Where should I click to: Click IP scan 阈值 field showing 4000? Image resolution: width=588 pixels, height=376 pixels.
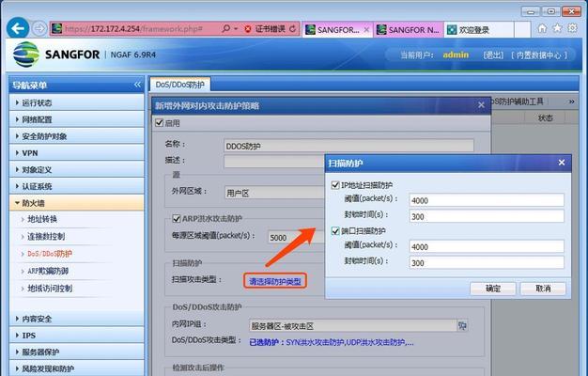(487, 200)
